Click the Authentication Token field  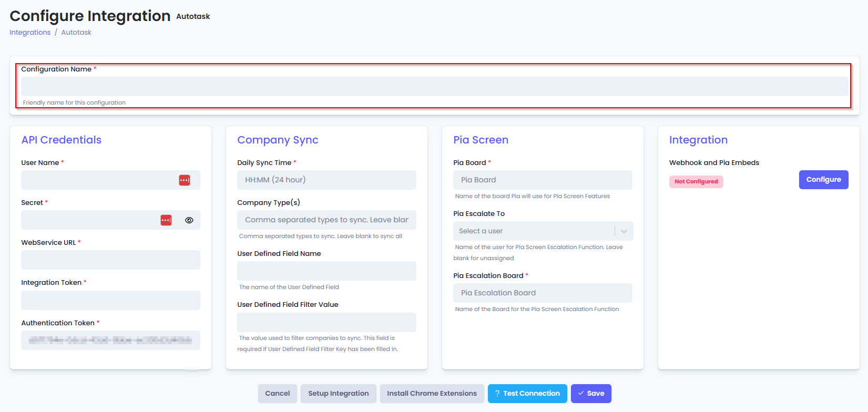coord(110,341)
